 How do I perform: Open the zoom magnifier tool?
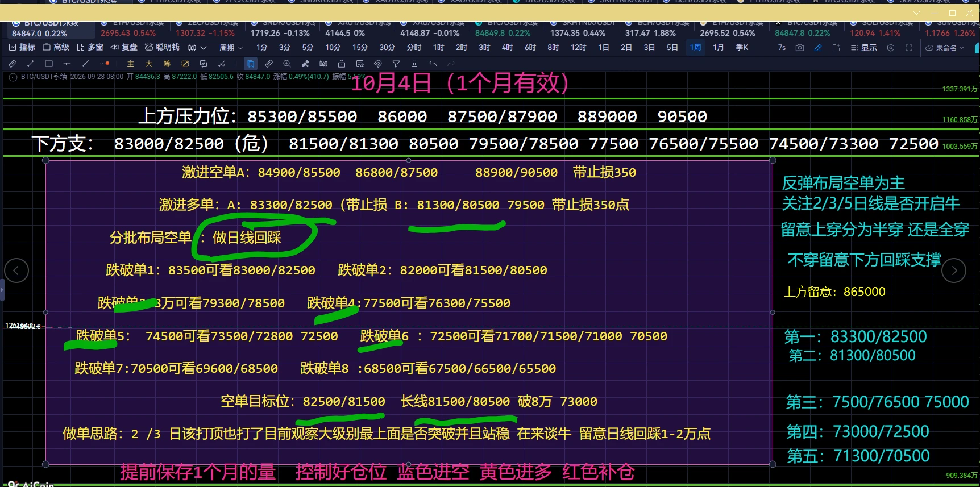[x=287, y=64]
